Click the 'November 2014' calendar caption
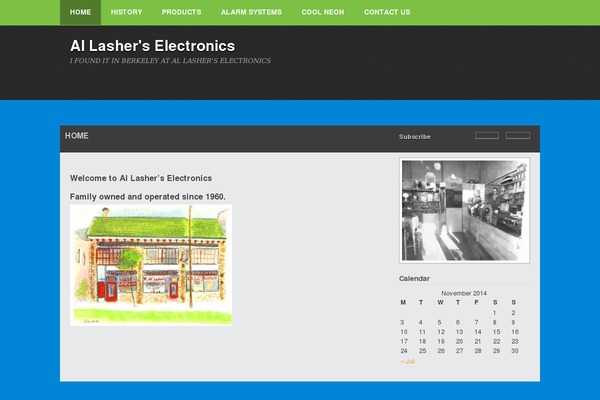The image size is (600, 400). tap(464, 293)
